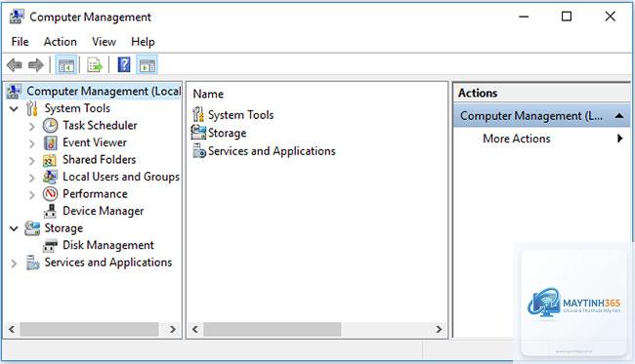Image resolution: width=635 pixels, height=364 pixels.
Task: Click the Device Manager icon in tree
Action: coord(50,211)
